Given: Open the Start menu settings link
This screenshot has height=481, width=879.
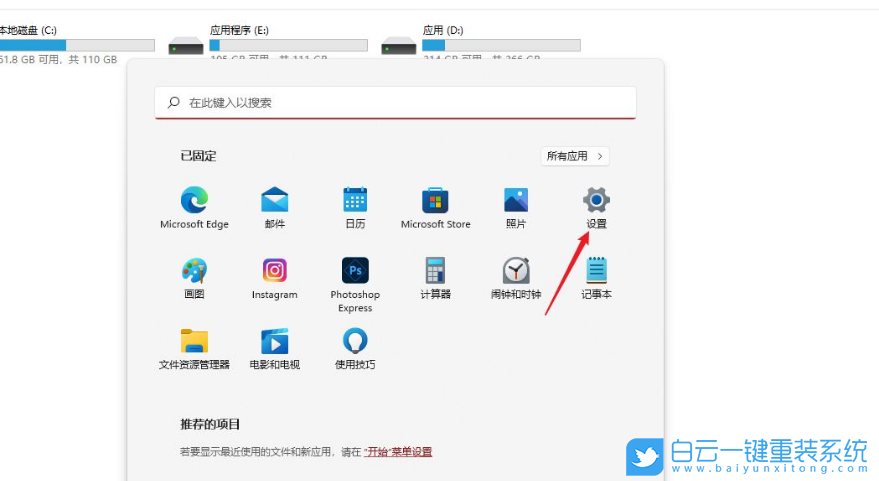Looking at the screenshot, I should point(398,452).
